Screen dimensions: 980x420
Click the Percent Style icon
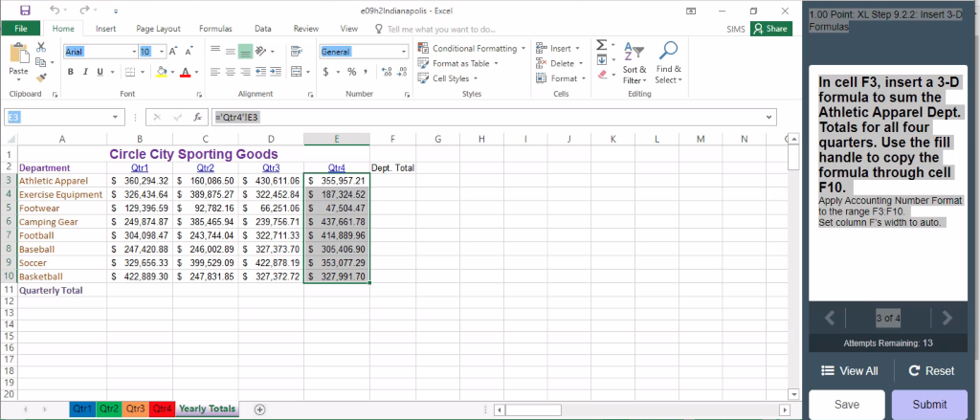pos(351,72)
